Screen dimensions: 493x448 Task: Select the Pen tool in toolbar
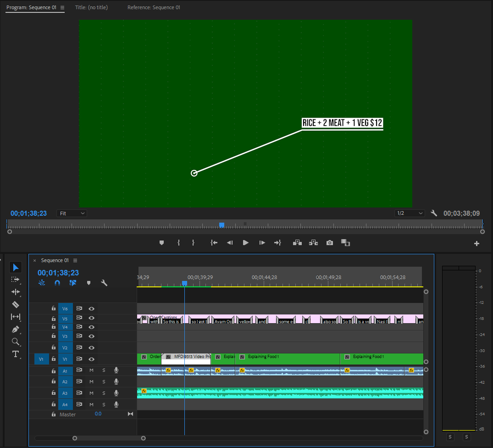click(16, 330)
